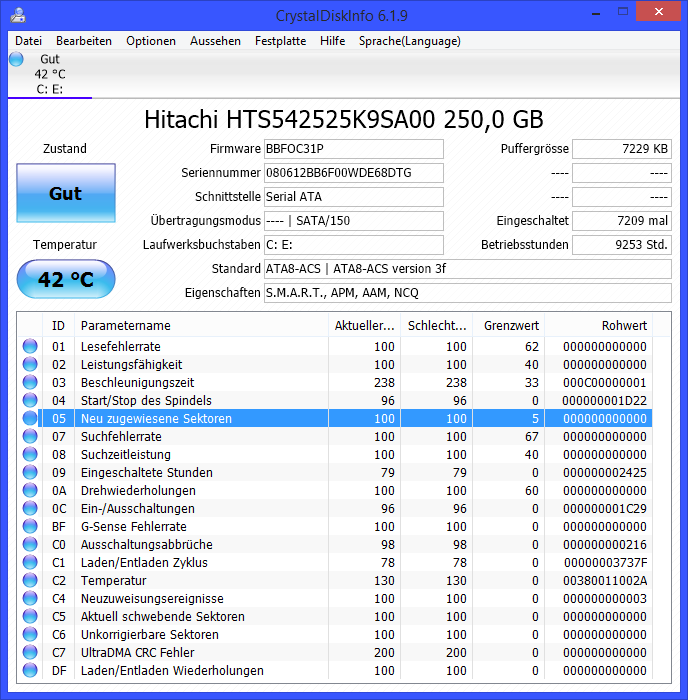Select the G-Sense Fehlerrate parameter name
688x700 pixels.
[x=133, y=526]
